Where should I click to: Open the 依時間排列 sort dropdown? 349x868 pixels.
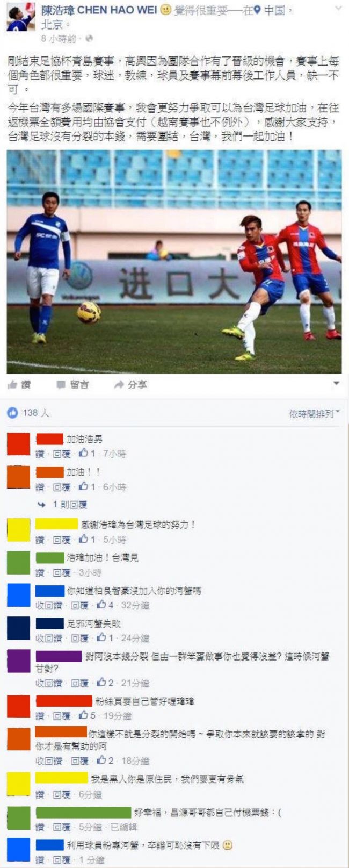click(x=315, y=414)
